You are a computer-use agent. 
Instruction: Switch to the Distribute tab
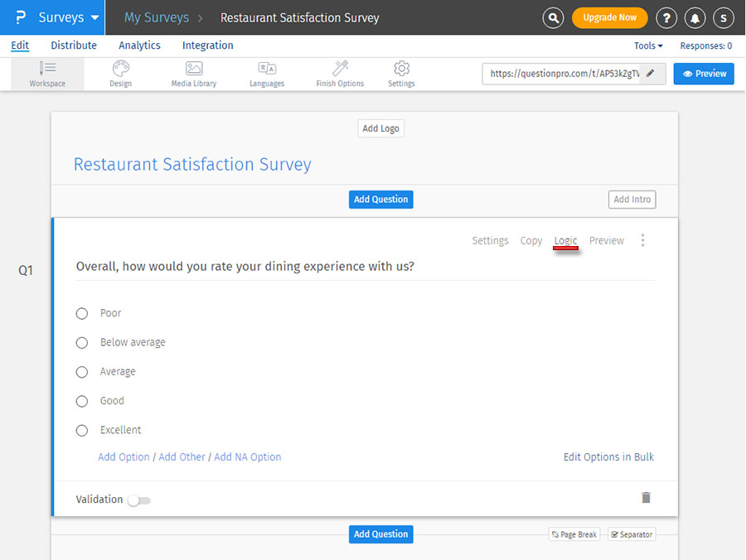[x=74, y=46]
